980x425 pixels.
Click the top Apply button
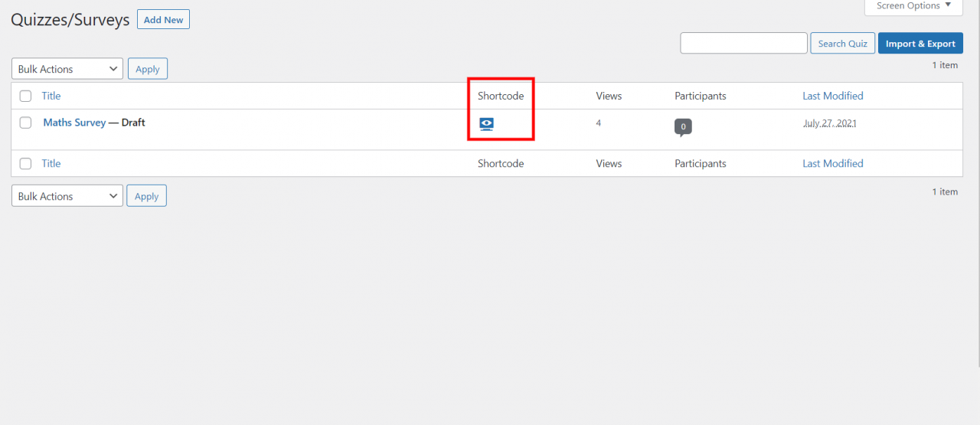tap(148, 69)
